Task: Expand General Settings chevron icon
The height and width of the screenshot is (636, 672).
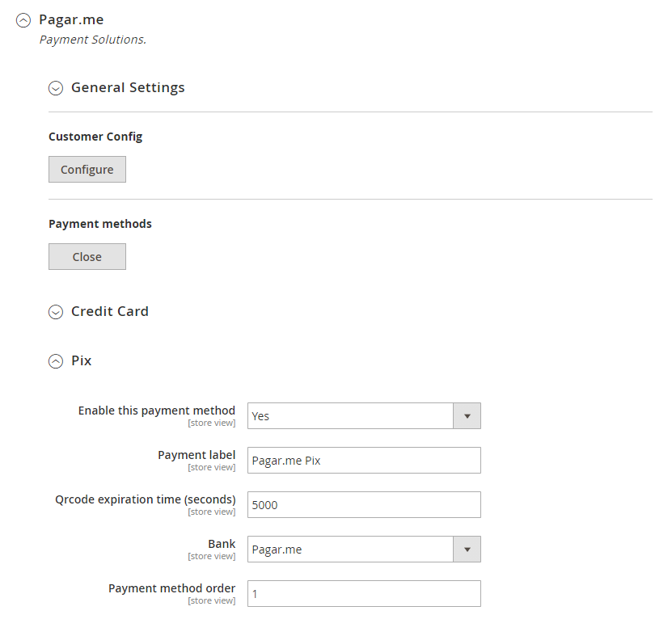Action: 56,88
